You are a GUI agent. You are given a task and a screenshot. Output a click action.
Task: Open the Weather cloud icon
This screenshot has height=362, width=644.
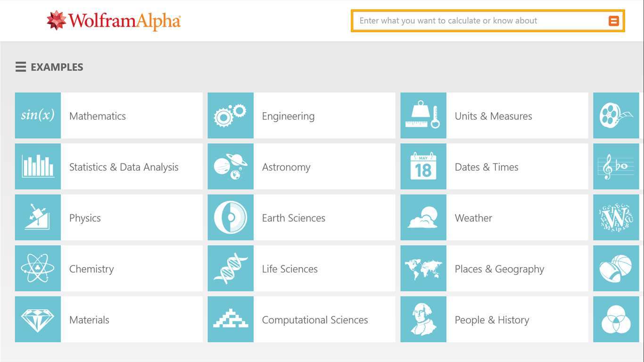(x=423, y=217)
